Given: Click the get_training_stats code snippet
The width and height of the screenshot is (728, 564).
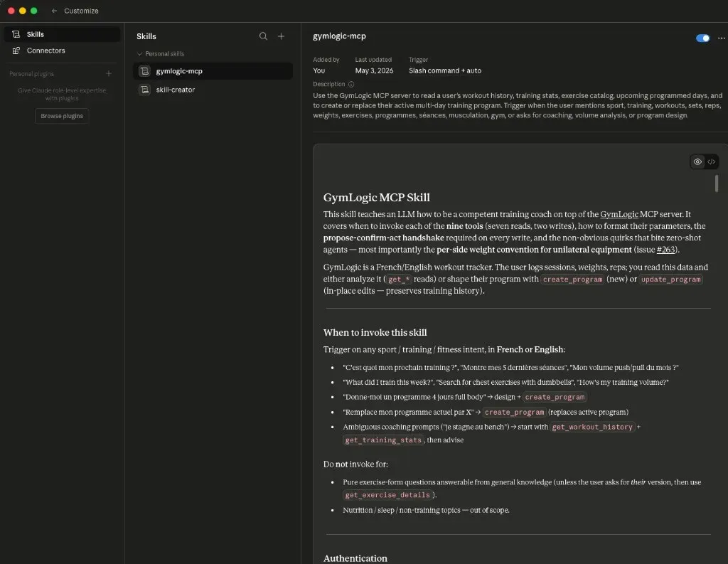Looking at the screenshot, I should tap(383, 440).
